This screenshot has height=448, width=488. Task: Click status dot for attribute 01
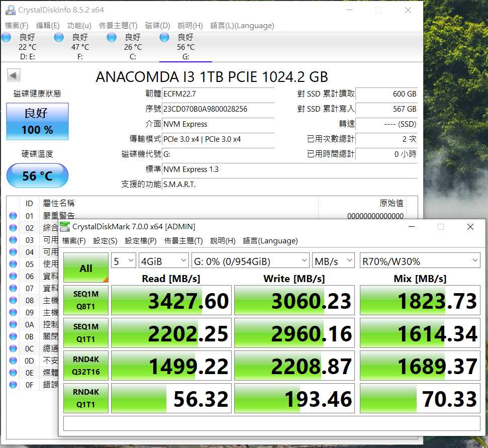click(13, 216)
